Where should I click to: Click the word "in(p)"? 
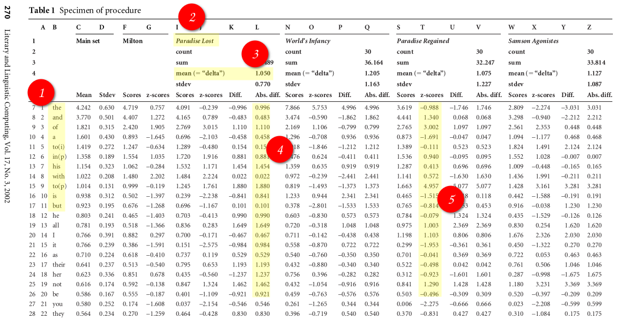coord(60,157)
